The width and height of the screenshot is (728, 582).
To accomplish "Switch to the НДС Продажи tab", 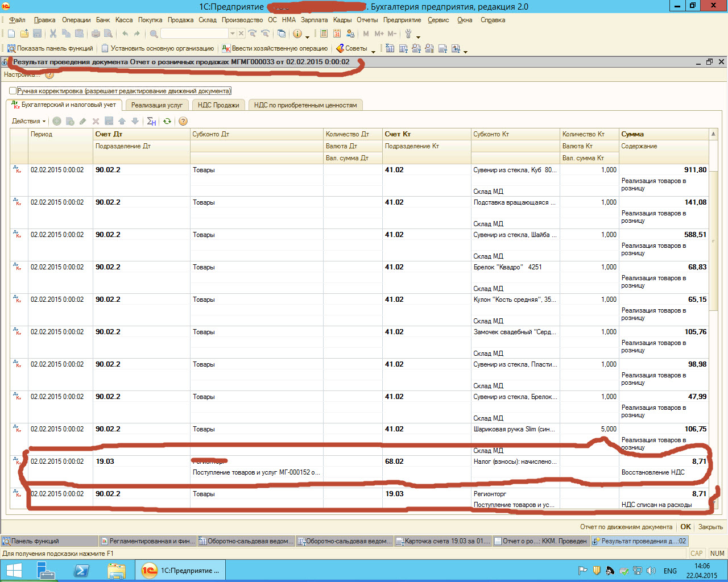I will 218,105.
